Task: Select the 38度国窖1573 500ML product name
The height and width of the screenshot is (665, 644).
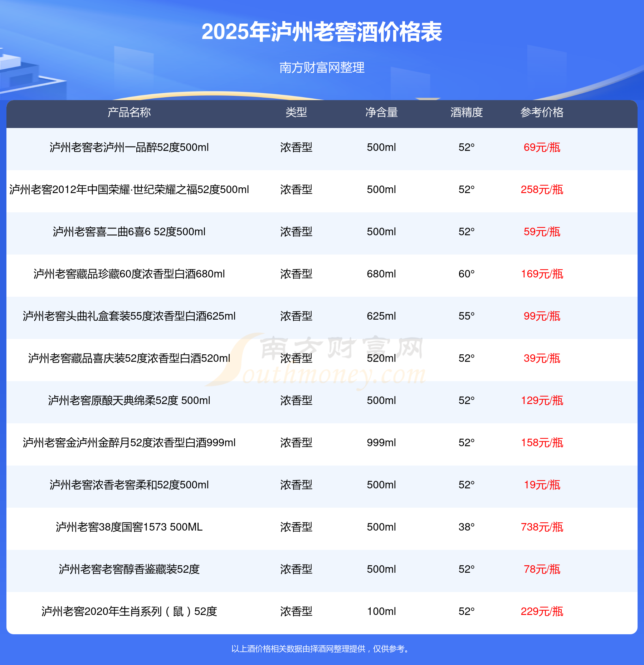Action: 129,527
